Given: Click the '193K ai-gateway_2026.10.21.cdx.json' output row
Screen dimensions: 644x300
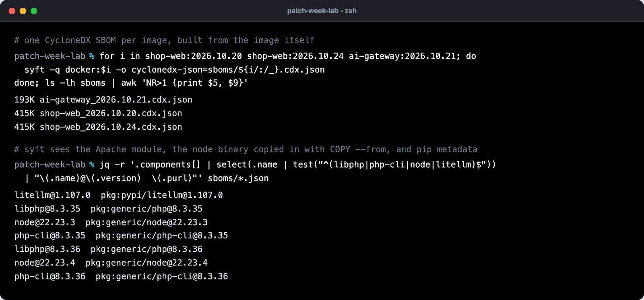Looking at the screenshot, I should (103, 100).
